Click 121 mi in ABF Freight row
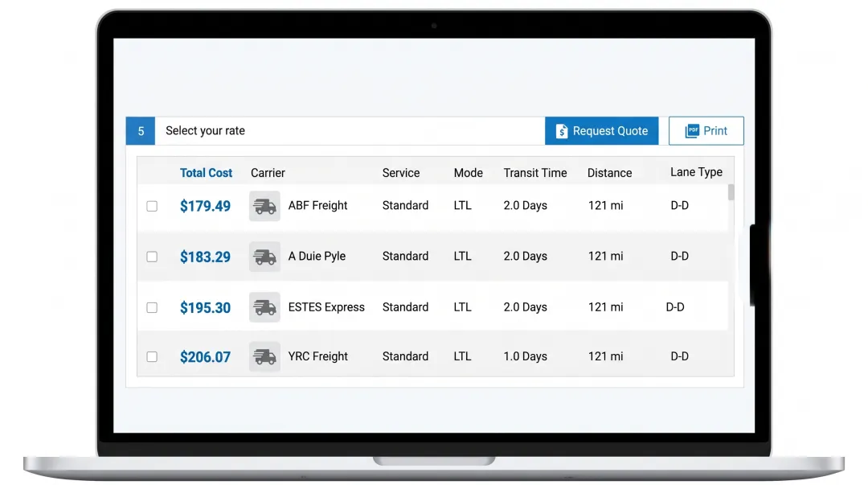868x485 pixels. 606,206
